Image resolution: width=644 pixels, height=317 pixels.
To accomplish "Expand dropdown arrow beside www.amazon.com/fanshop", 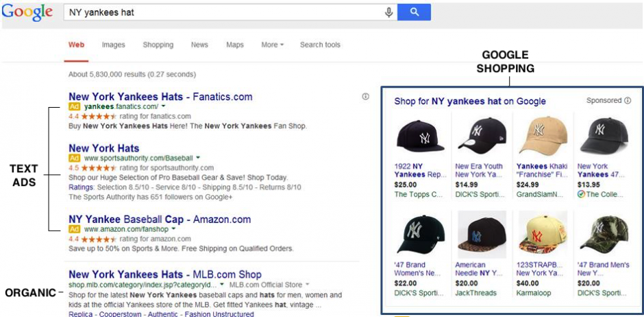I will coord(174,229).
